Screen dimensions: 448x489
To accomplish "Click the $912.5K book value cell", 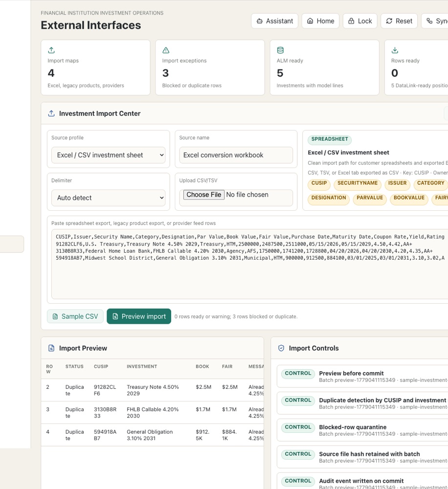I will click(x=202, y=435).
